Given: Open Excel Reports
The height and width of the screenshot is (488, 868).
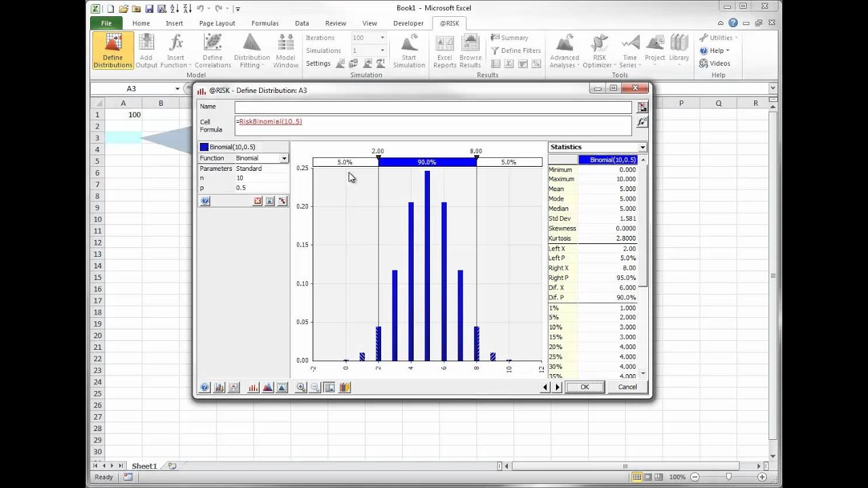Looking at the screenshot, I should 445,52.
